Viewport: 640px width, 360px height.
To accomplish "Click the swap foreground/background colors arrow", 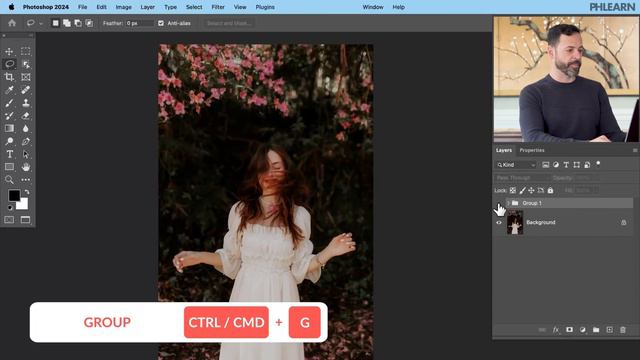I will tap(27, 192).
